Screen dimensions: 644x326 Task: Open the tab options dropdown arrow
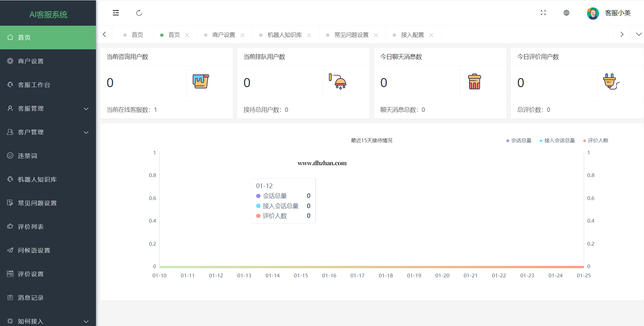point(639,34)
